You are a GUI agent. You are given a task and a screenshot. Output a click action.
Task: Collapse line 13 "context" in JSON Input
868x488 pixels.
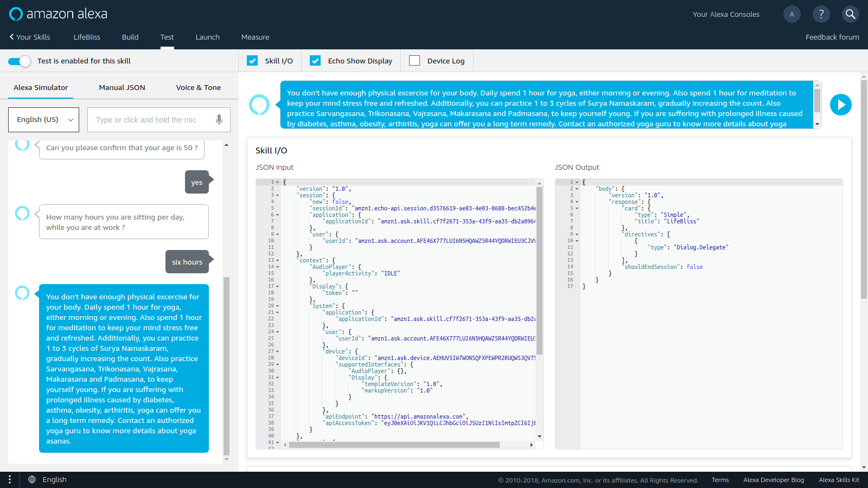(278, 260)
